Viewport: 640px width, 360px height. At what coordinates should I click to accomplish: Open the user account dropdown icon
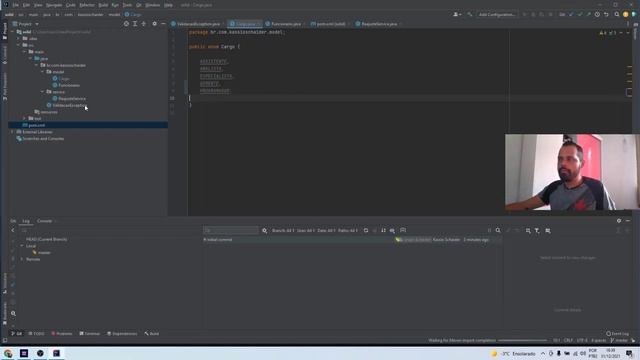pyautogui.click(x=457, y=14)
